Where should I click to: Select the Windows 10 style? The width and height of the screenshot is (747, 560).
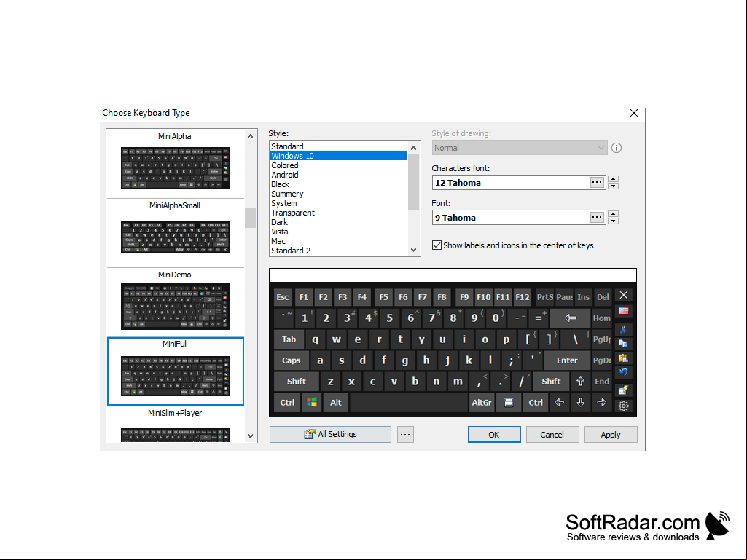(x=339, y=156)
